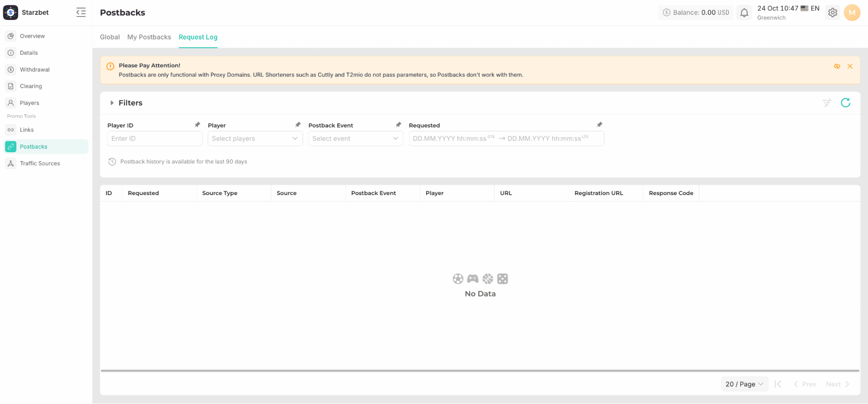Screen dimensions: 868x404
Task: Collapse the sidebar menu icon
Action: tap(81, 12)
